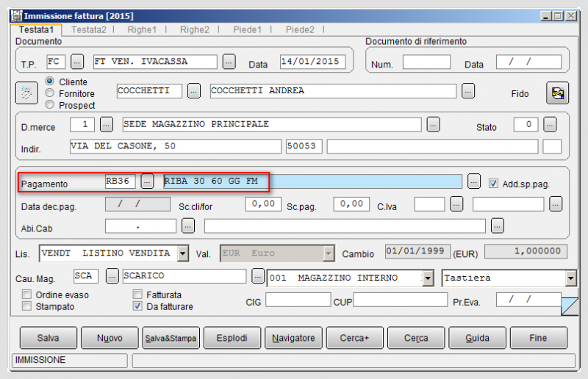Screen dimensions: 588x379
Task: Toggle the Da fatturare checkbox
Action: tap(137, 306)
